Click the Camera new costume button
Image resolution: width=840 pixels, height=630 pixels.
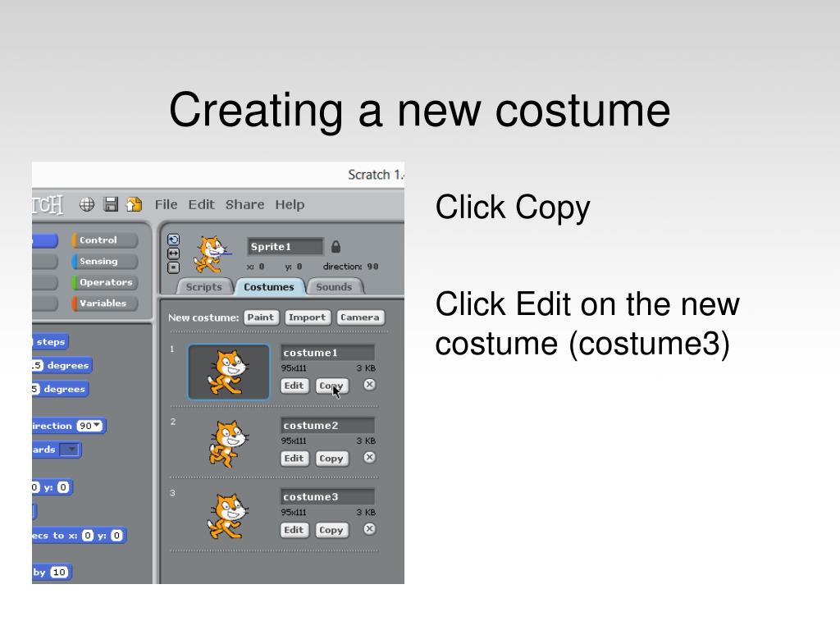(360, 317)
